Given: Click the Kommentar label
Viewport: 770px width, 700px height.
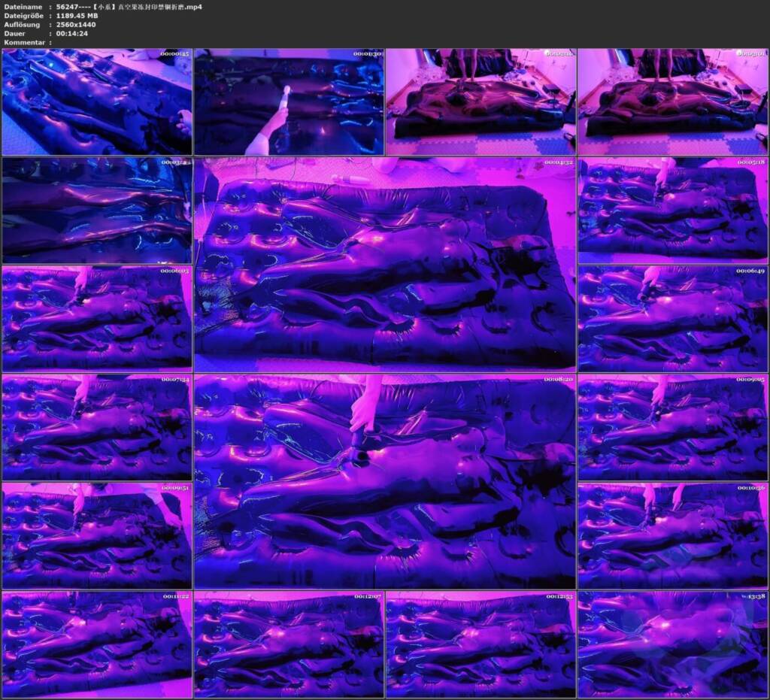Looking at the screenshot, I should (25, 42).
